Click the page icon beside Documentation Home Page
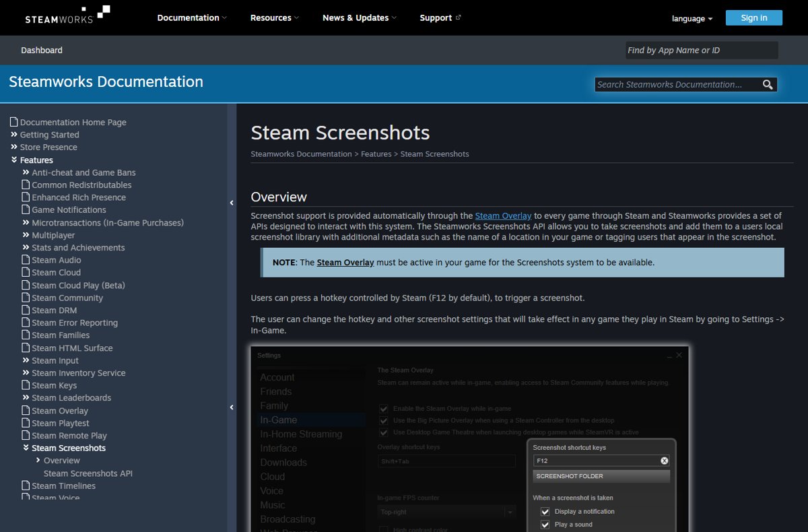 click(x=13, y=122)
